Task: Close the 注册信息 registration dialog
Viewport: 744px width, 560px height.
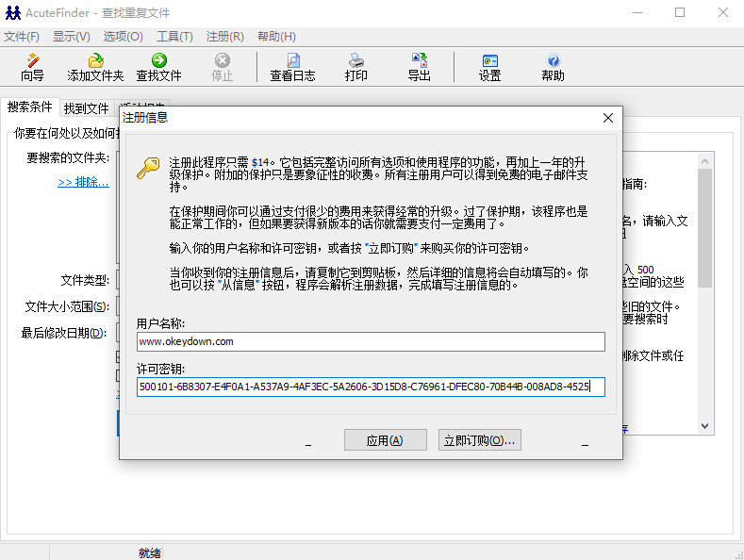Action: pyautogui.click(x=608, y=118)
